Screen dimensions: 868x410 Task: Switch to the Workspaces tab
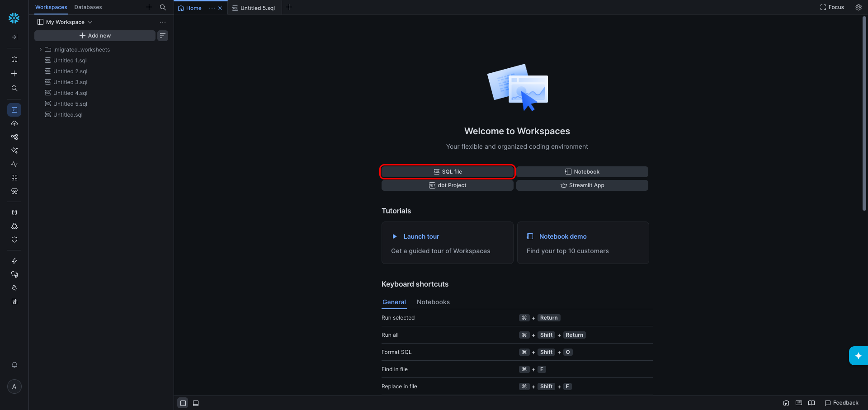tap(51, 7)
